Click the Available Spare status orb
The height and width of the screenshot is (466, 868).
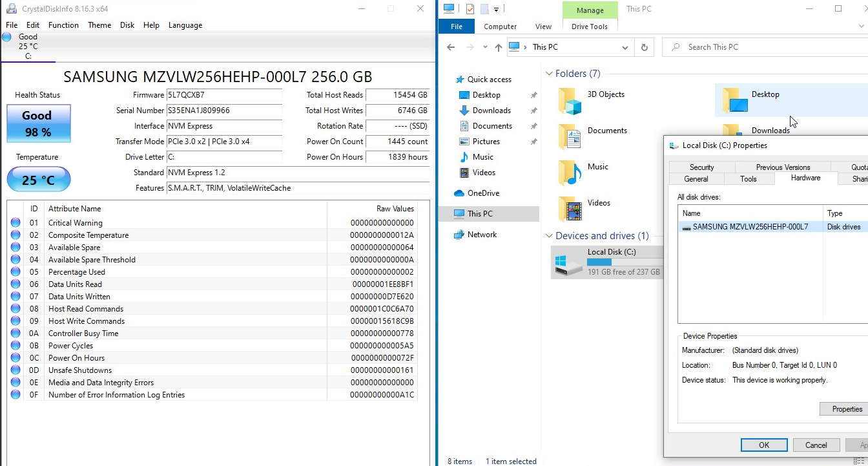tap(15, 248)
